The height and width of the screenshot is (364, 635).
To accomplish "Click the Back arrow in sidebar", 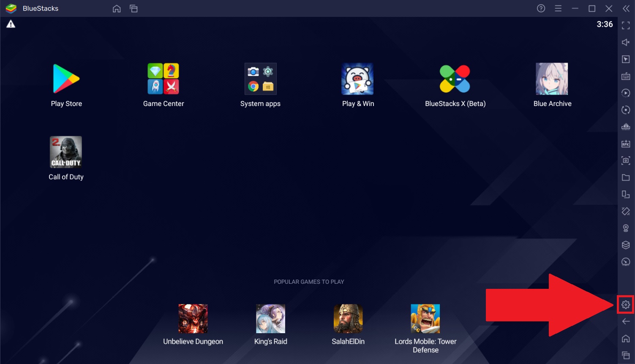I will [626, 321].
